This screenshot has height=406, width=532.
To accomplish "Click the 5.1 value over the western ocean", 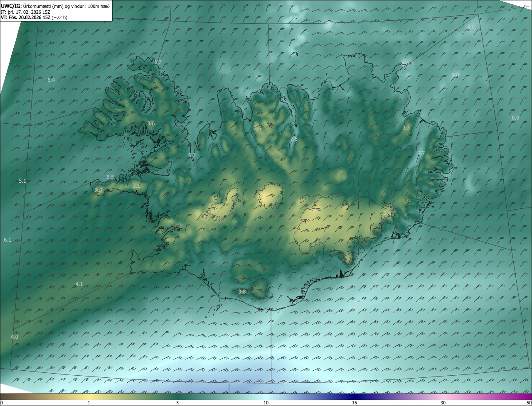I will (x=22, y=181).
